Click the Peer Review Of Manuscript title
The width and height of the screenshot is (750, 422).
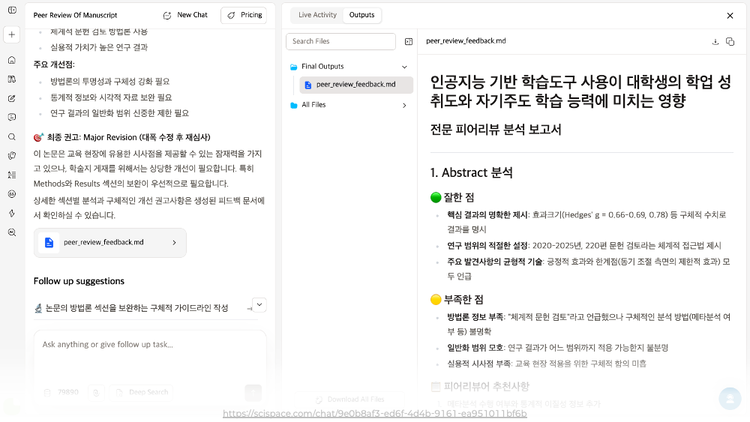(x=75, y=15)
